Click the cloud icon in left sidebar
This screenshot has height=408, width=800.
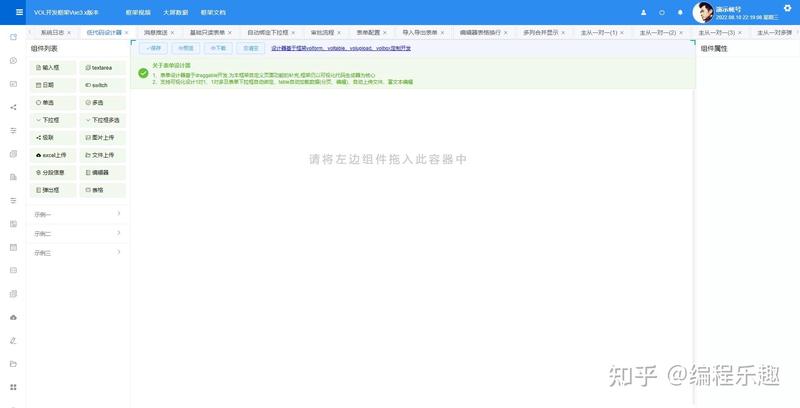tap(13, 317)
